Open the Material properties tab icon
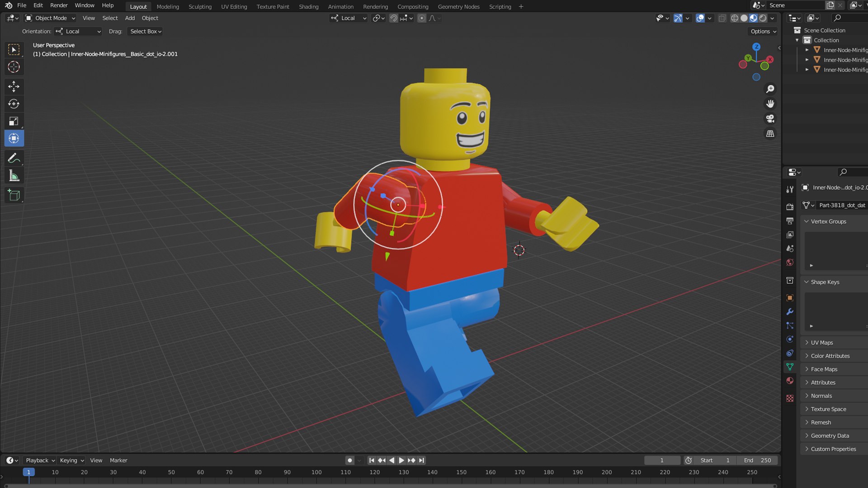 tap(790, 380)
